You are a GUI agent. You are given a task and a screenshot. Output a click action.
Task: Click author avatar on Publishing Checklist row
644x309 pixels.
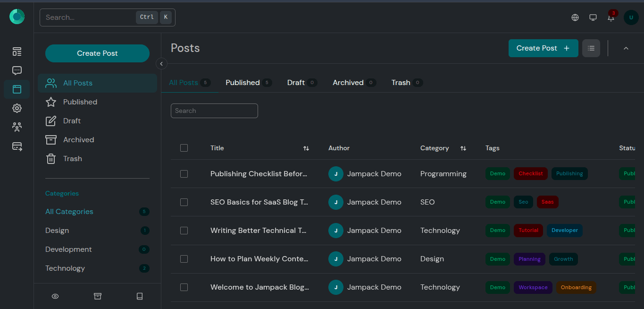336,174
